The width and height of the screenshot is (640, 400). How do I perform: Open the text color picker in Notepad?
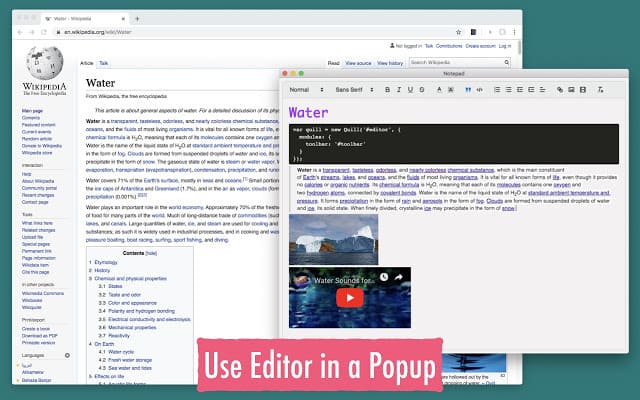[439, 90]
